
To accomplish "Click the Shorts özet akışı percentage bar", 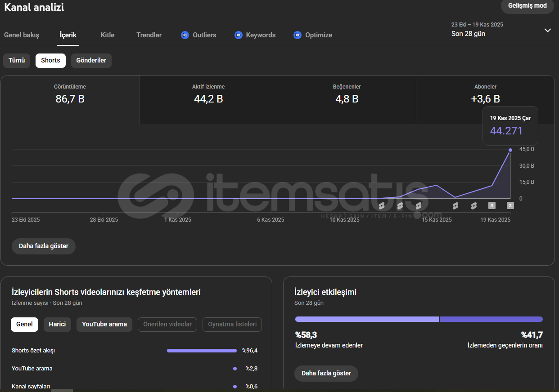I will [202, 351].
